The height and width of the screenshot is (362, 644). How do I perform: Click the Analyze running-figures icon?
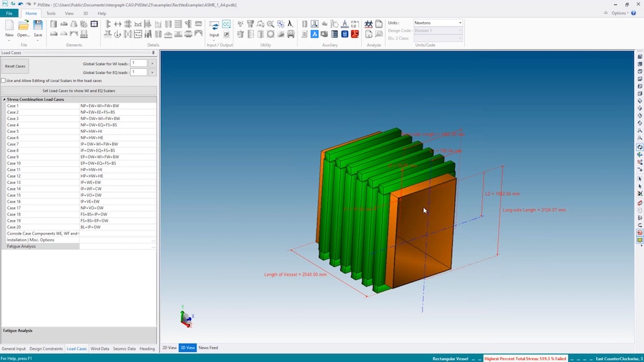369,24
